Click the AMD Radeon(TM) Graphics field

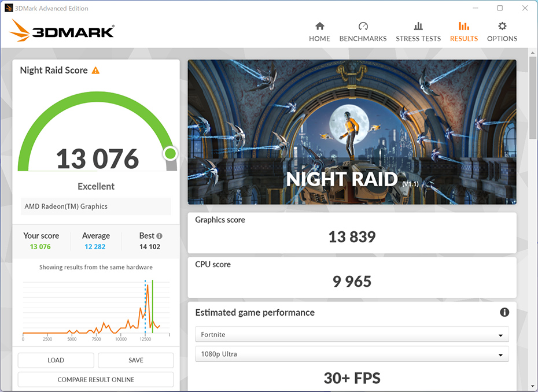tap(95, 206)
